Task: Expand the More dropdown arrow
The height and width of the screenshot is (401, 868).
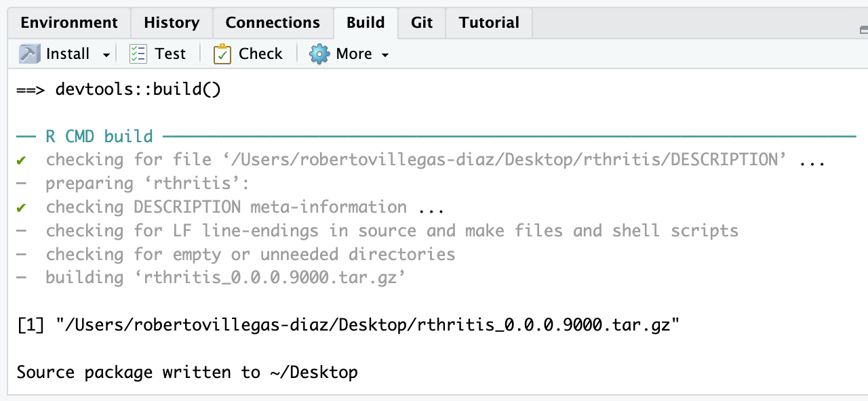Action: (x=385, y=55)
